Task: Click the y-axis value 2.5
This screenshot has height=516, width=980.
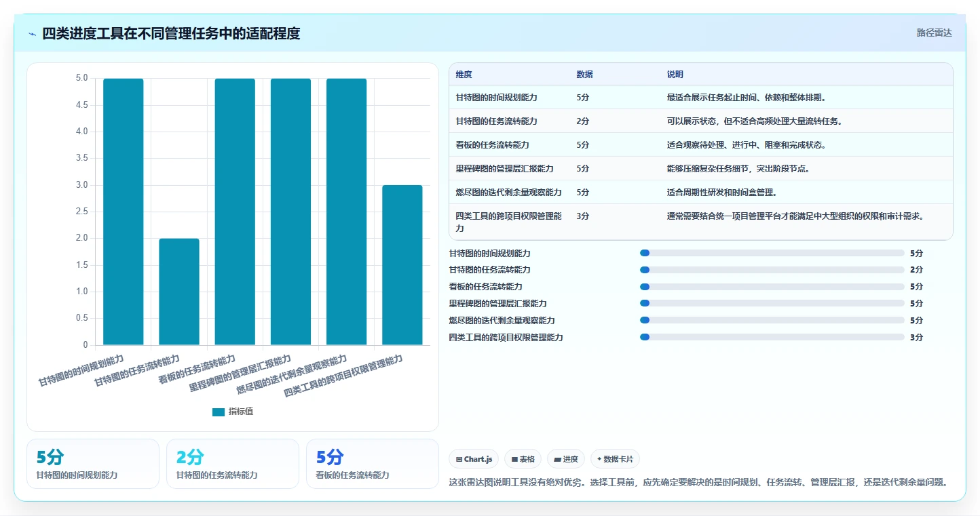Action: 81,212
